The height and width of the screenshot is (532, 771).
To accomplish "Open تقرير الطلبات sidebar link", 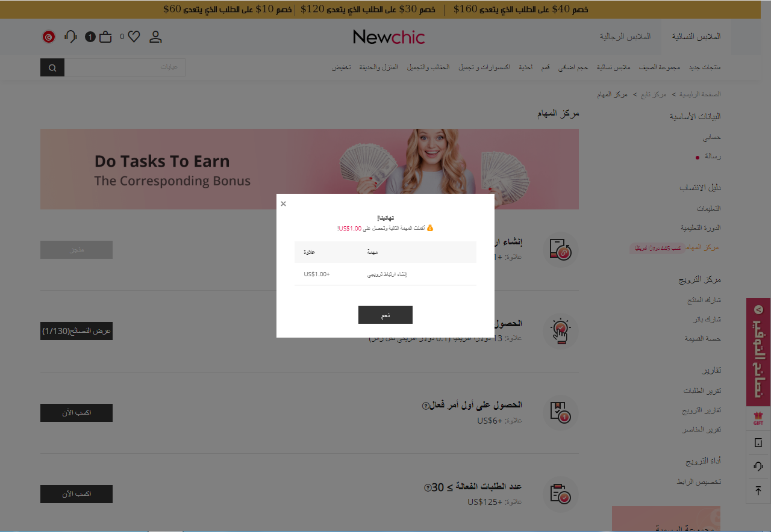I will pos(702,391).
